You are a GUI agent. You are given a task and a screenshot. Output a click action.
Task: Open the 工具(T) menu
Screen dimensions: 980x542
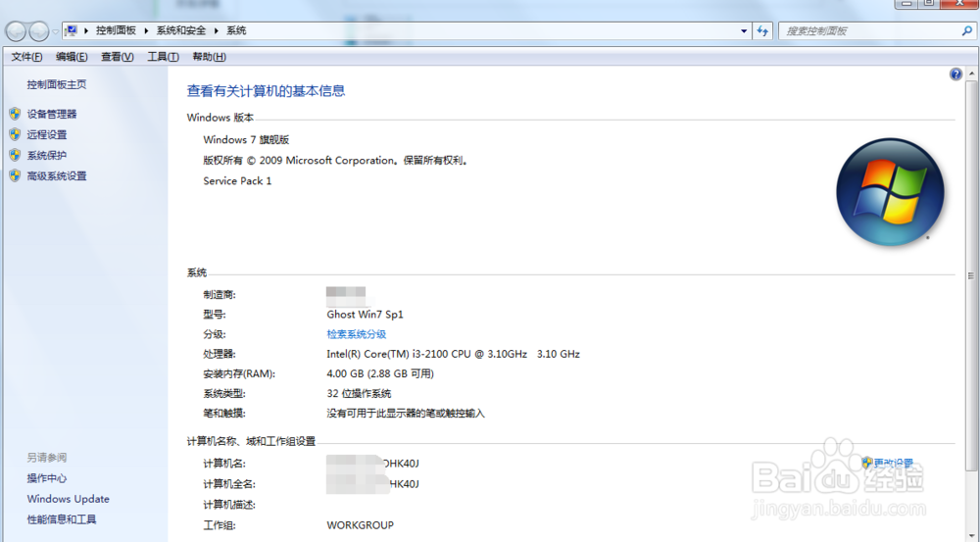click(x=163, y=57)
